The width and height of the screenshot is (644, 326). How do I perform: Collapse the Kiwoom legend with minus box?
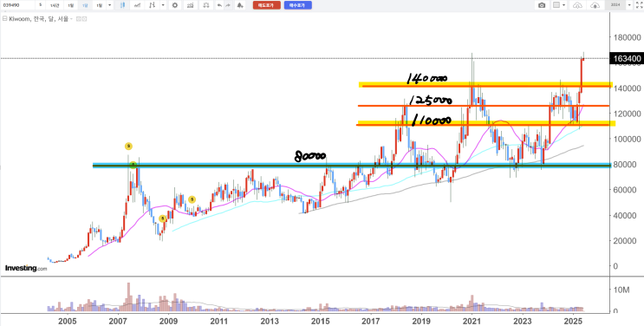[5, 18]
